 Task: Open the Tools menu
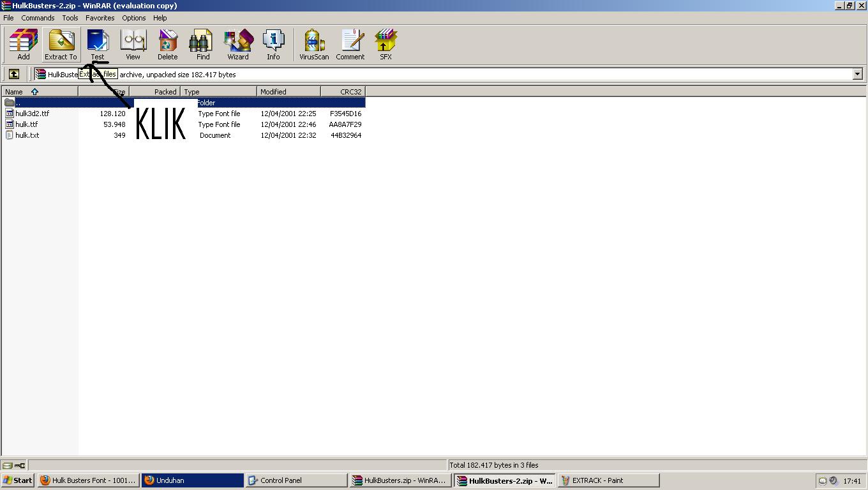pos(70,18)
